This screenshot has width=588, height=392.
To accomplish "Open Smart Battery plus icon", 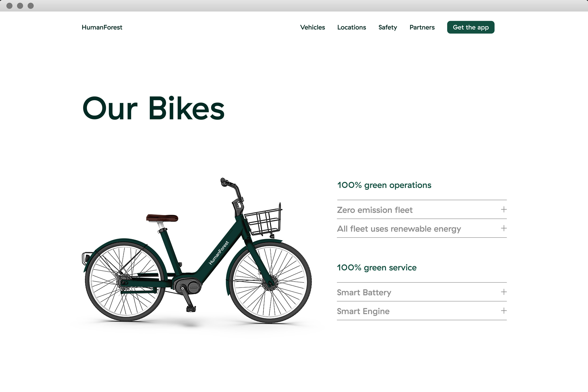I will pyautogui.click(x=504, y=292).
